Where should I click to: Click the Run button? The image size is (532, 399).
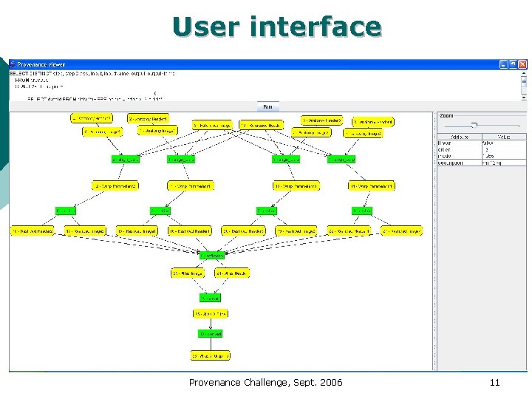click(268, 106)
